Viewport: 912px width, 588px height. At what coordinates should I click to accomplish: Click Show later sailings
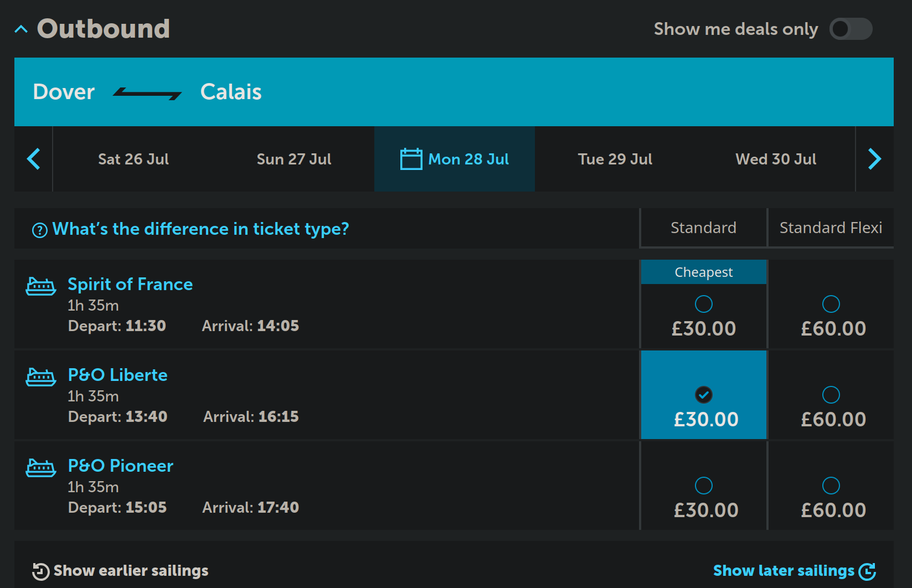[784, 571]
